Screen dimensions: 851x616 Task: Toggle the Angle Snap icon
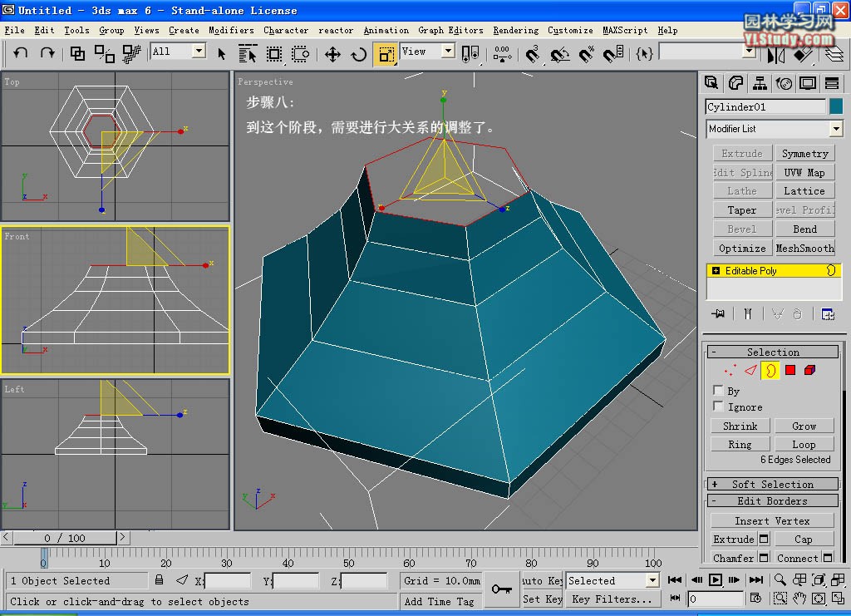coord(559,54)
